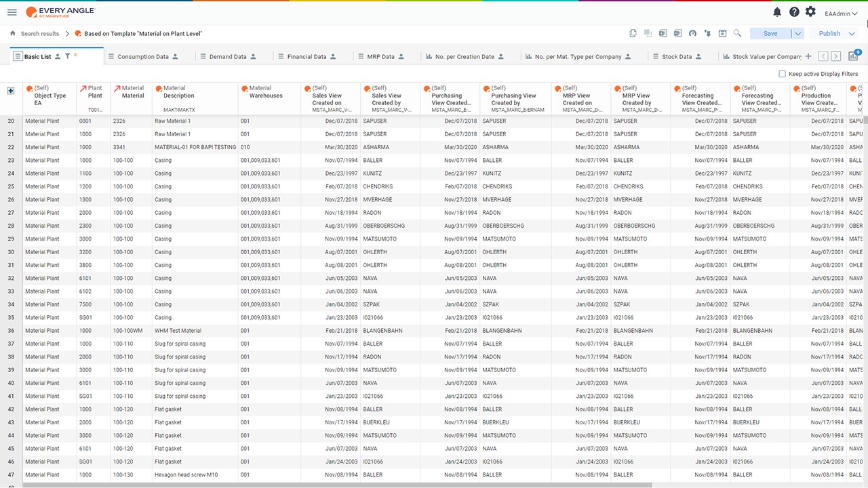Save the current angle

coord(770,33)
